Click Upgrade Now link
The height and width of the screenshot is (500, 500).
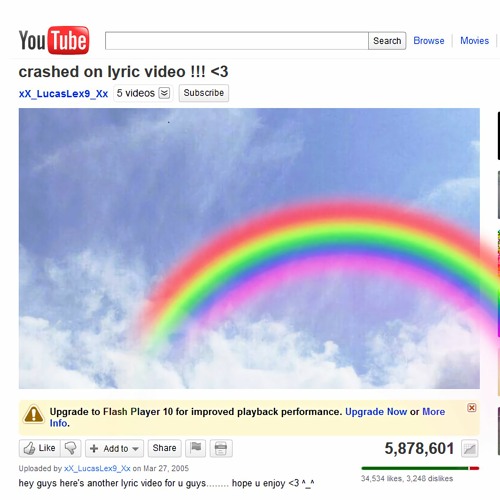[376, 412]
